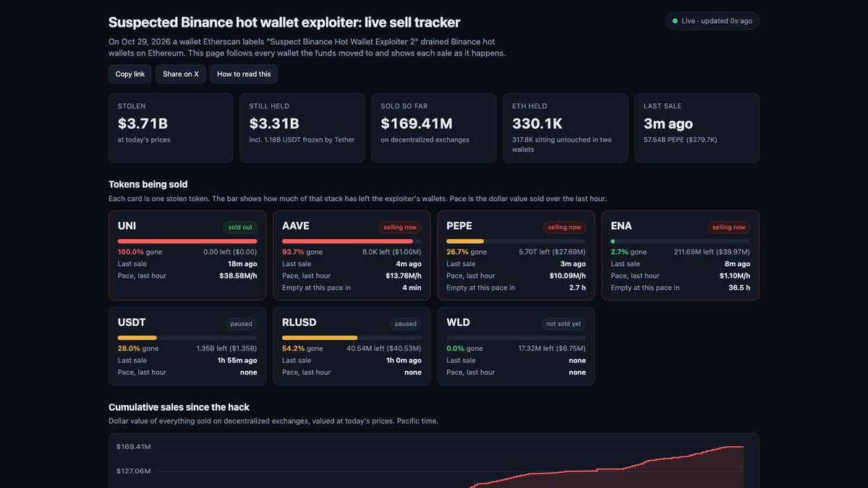This screenshot has width=868, height=488.
Task: Select the STOLEN $3.71B stat card
Action: tap(171, 128)
